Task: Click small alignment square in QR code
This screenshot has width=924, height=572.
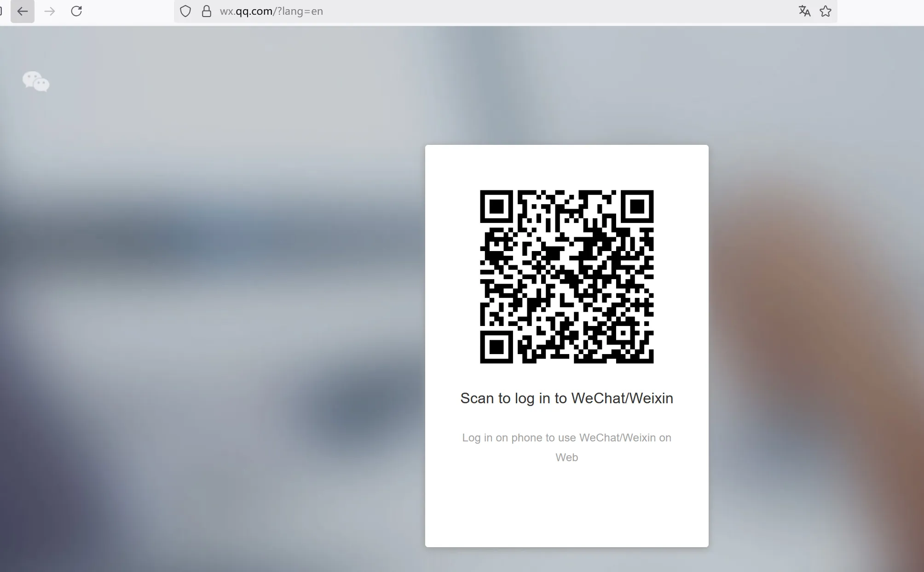Action: [623, 333]
